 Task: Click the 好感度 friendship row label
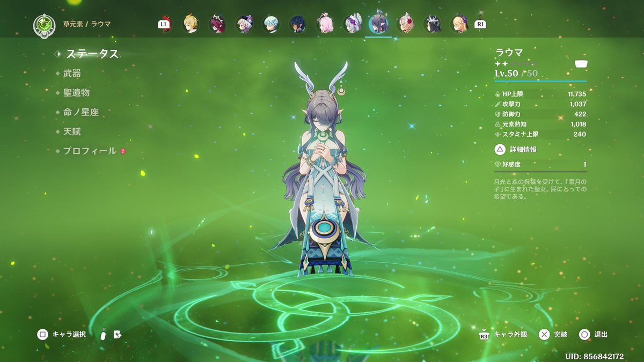tap(511, 165)
